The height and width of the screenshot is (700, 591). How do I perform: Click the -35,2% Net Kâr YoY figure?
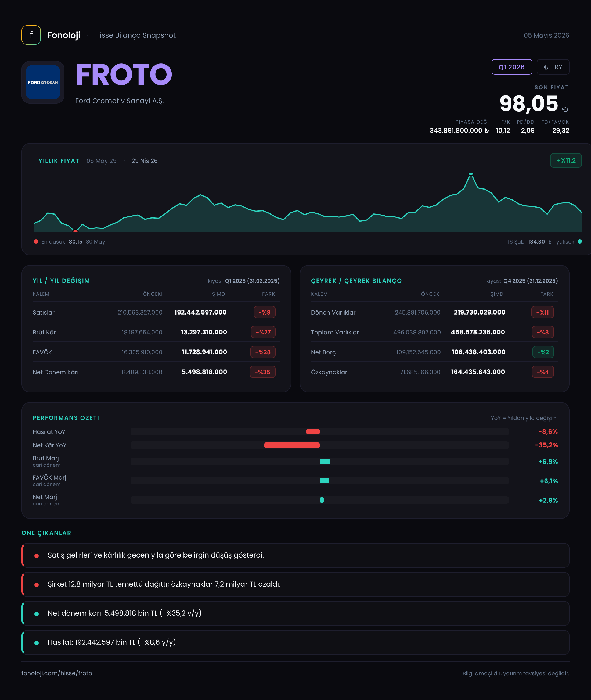(546, 445)
